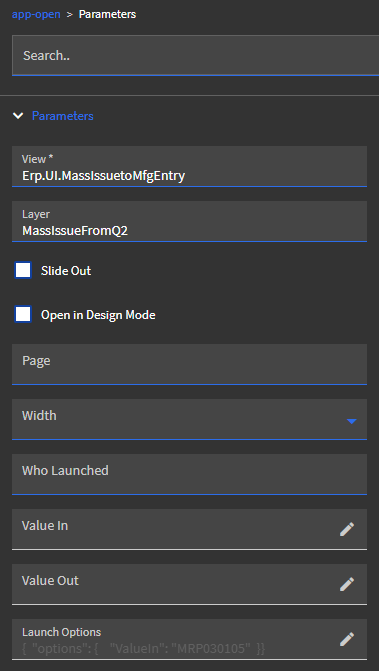Focus the Who Launched field
Screen dimensions: 379x671
(x=190, y=475)
